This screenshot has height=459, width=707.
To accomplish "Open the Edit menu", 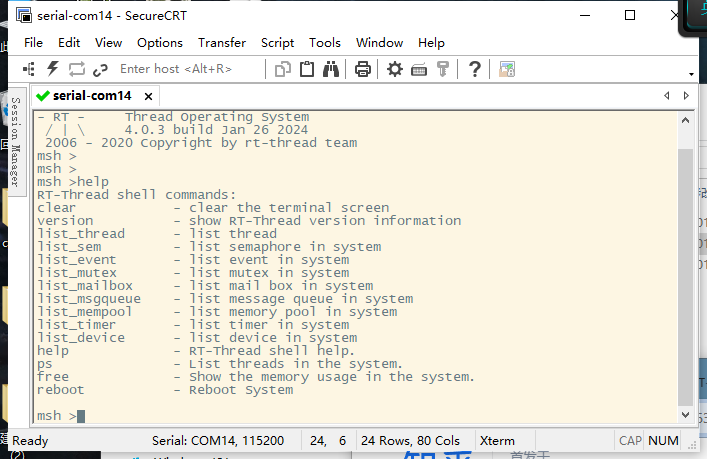I will (69, 43).
